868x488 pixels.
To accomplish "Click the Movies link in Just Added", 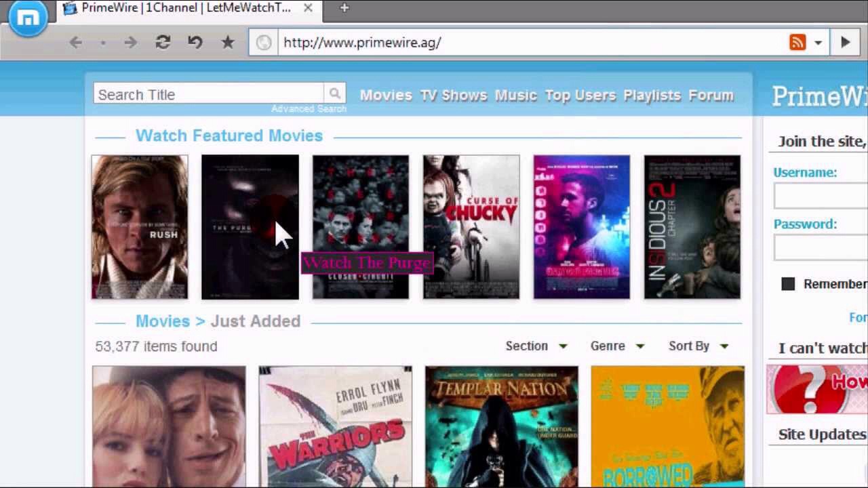I will (163, 321).
